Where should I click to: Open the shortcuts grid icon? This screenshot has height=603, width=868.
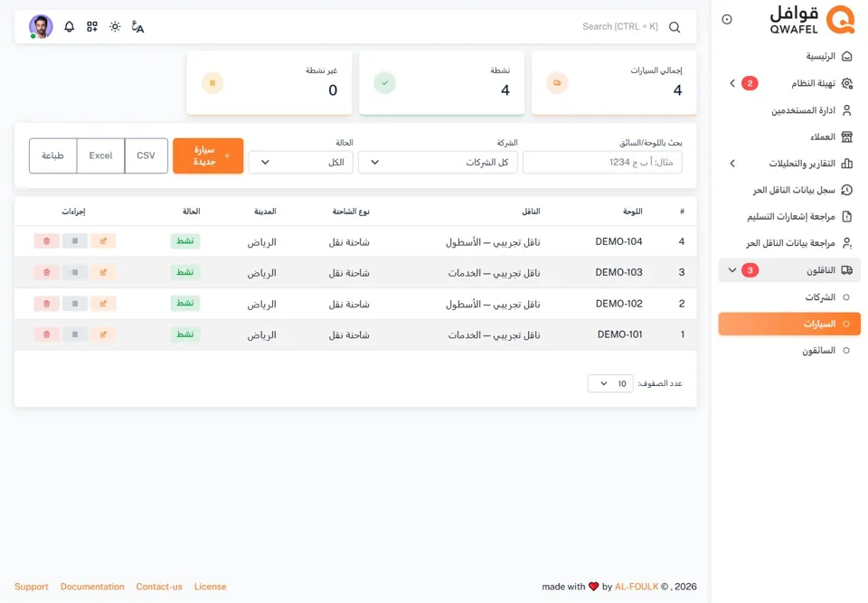coord(92,26)
